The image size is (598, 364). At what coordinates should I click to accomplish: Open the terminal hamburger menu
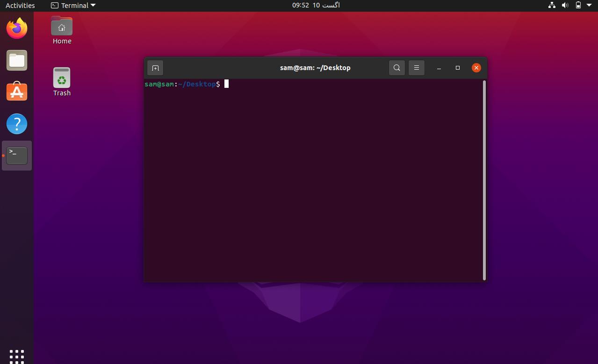[416, 67]
